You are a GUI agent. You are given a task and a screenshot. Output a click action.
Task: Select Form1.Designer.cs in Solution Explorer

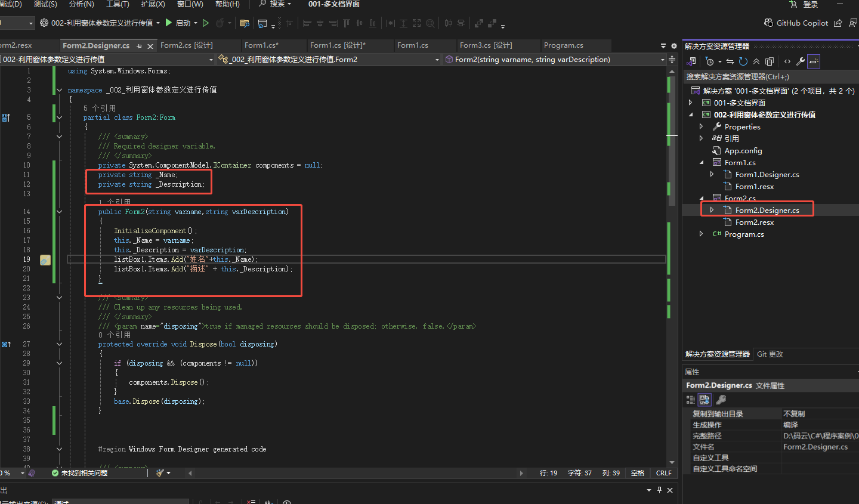pos(767,174)
